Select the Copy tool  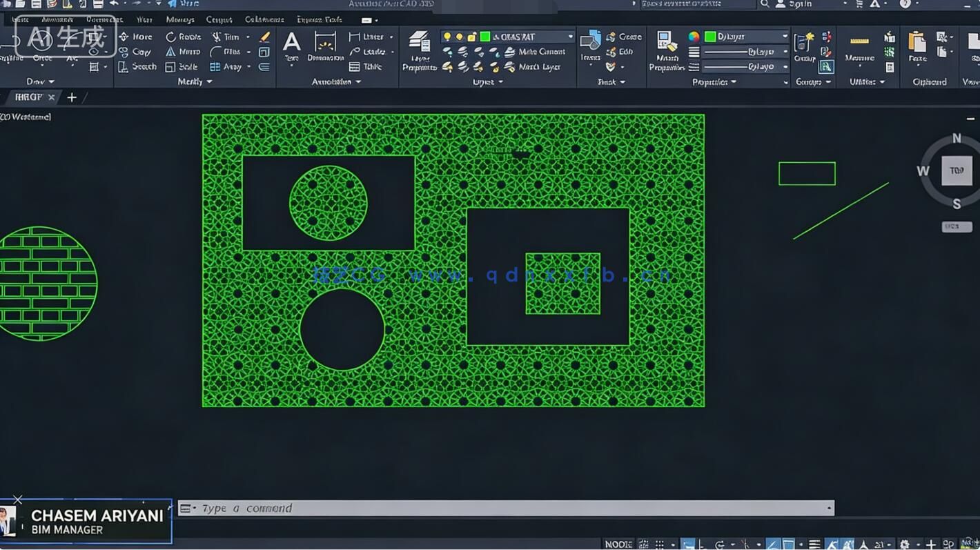click(x=136, y=52)
